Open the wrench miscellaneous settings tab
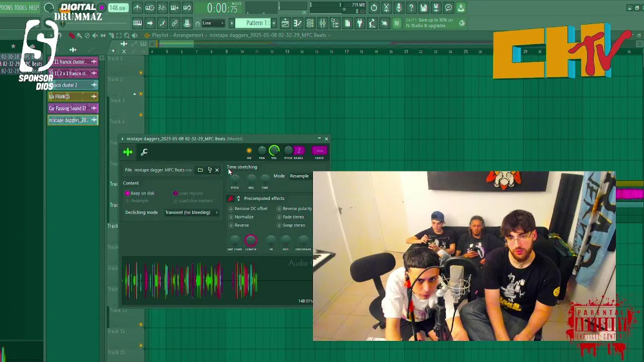644x362 pixels. 144,152
